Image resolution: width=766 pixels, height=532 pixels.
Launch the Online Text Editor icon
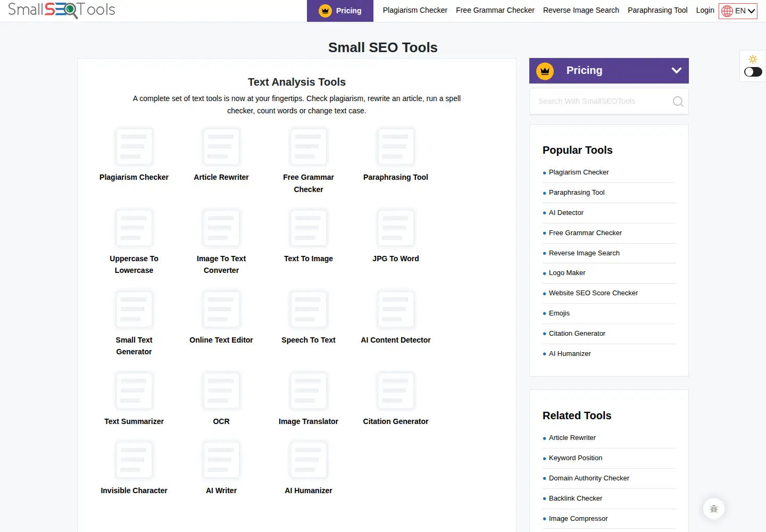click(x=221, y=309)
